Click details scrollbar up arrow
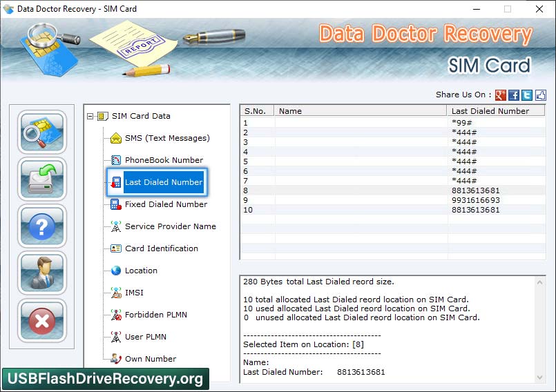 click(x=539, y=282)
